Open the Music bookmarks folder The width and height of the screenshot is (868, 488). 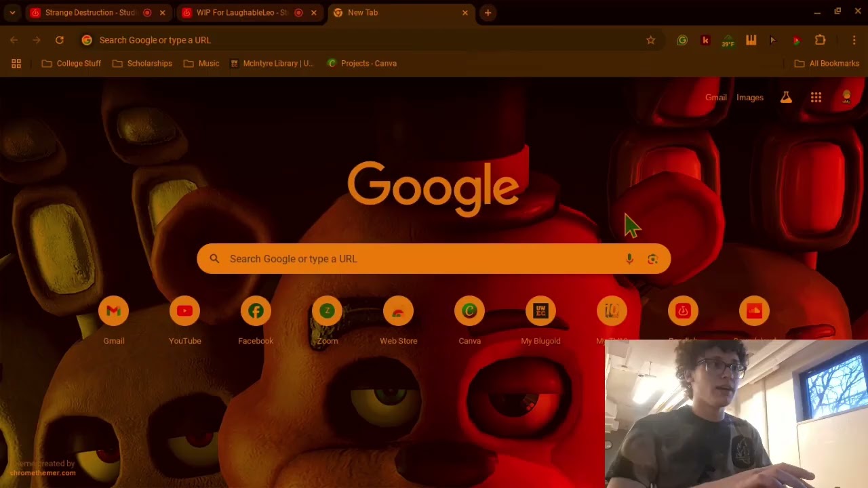click(201, 63)
